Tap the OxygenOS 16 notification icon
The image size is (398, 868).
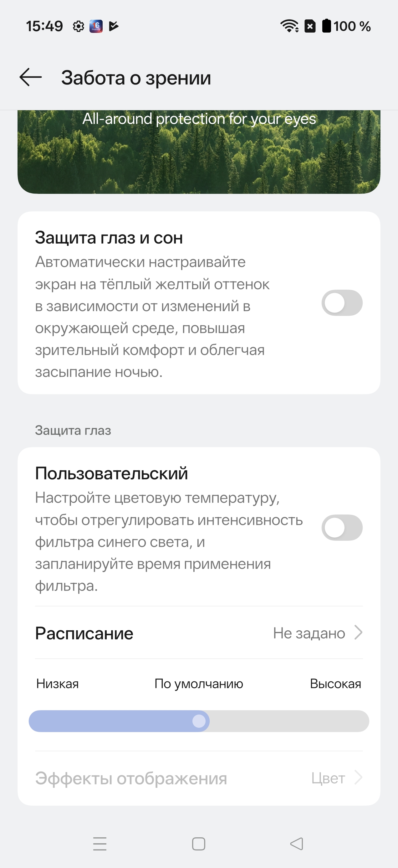click(x=96, y=26)
